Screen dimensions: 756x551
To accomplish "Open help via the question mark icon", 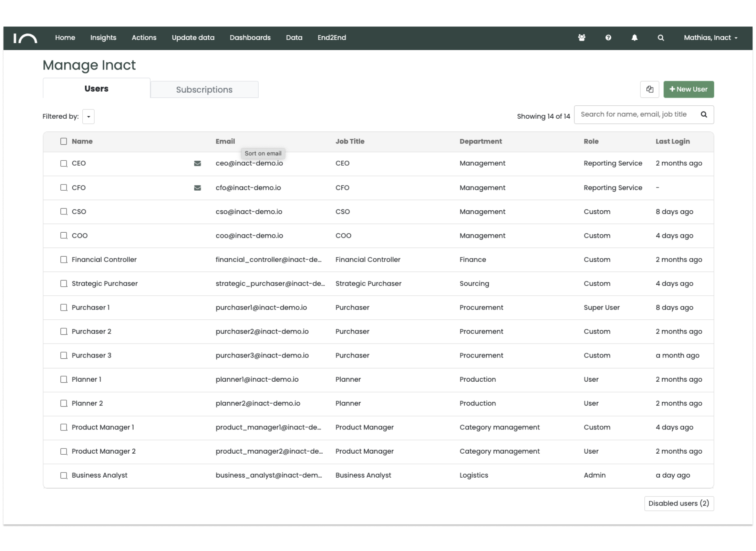I will click(608, 38).
